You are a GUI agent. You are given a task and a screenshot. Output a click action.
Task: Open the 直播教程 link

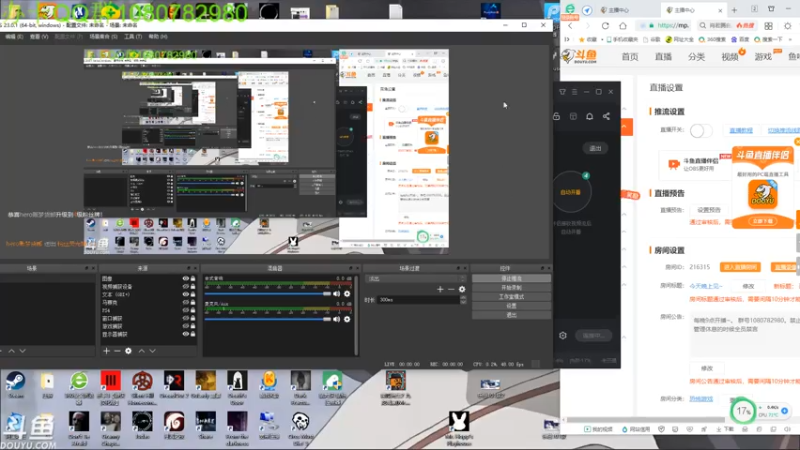[x=741, y=130]
